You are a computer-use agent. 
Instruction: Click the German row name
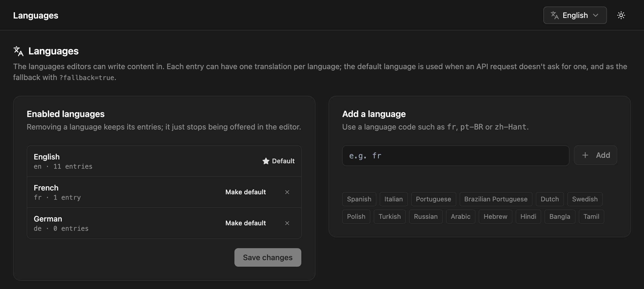pos(48,219)
